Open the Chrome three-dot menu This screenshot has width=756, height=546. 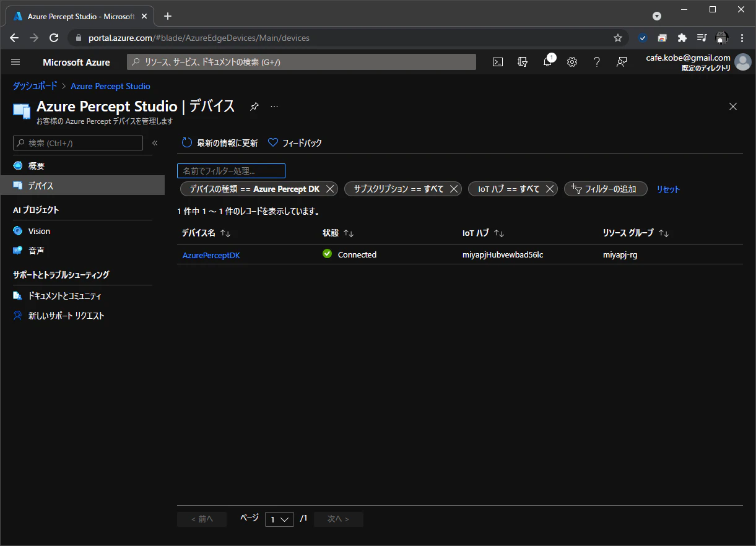tap(742, 38)
